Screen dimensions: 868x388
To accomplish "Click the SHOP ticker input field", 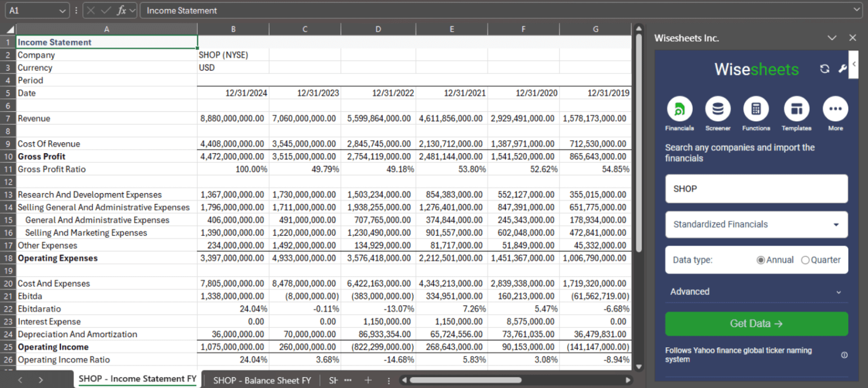I will [x=756, y=189].
